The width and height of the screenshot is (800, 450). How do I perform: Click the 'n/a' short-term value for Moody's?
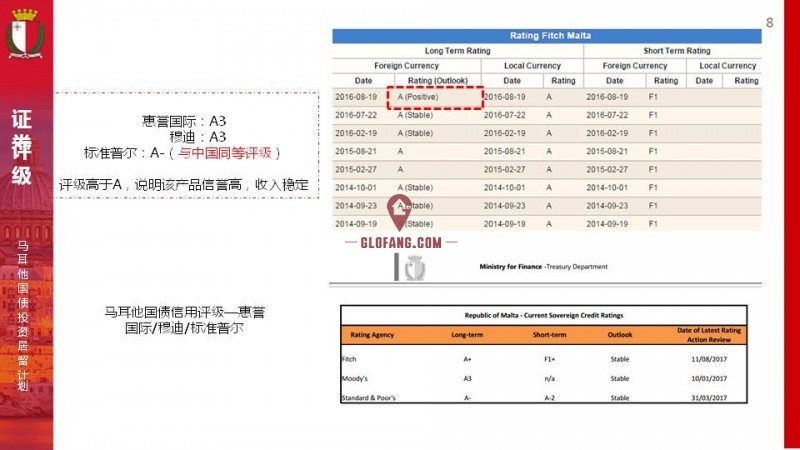pos(549,379)
